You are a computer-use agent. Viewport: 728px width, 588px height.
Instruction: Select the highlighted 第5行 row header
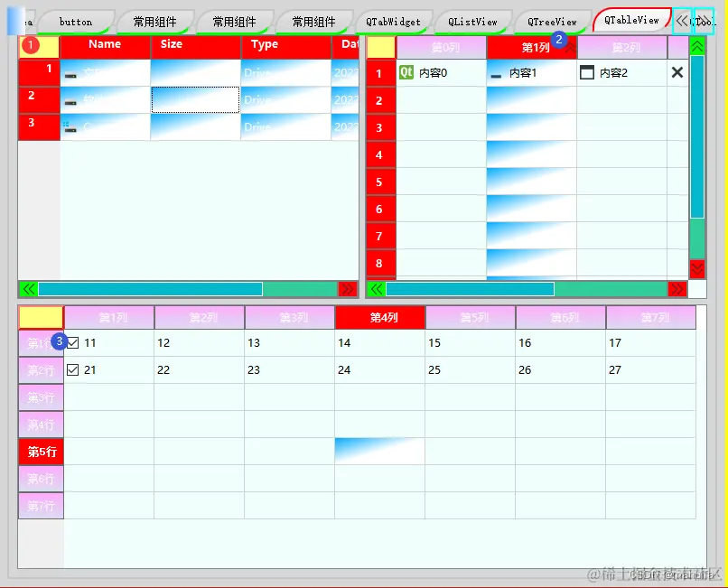click(x=41, y=452)
